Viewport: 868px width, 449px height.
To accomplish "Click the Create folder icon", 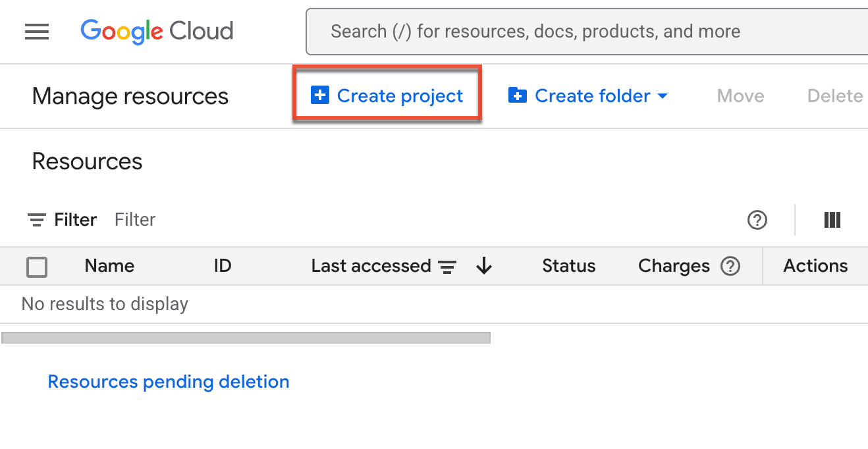I will (517, 96).
